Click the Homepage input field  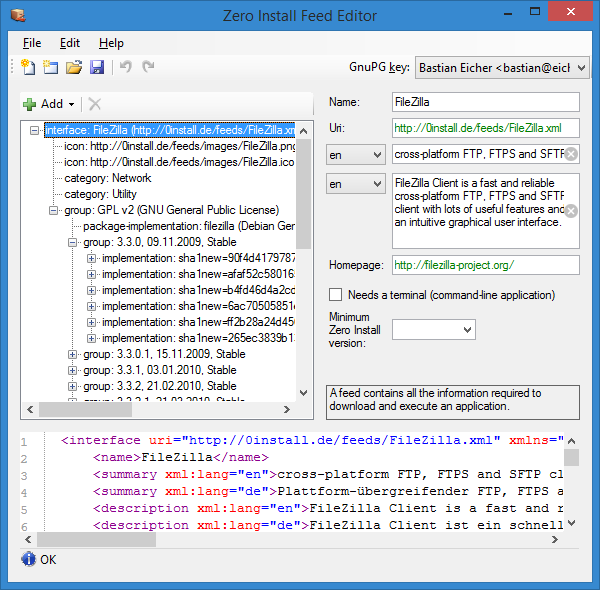point(486,265)
